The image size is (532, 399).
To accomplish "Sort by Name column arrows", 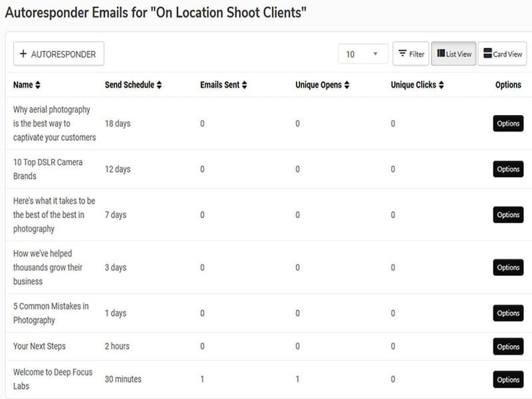I will click(37, 85).
